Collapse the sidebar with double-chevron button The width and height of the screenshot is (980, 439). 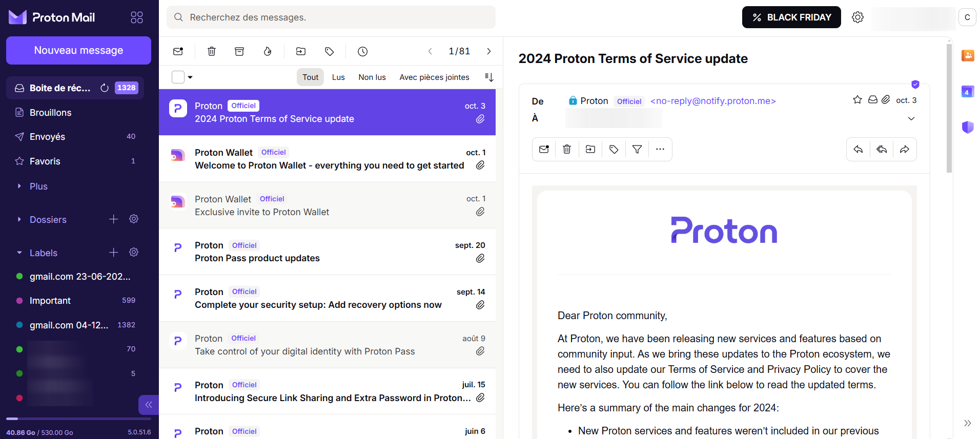tap(148, 405)
